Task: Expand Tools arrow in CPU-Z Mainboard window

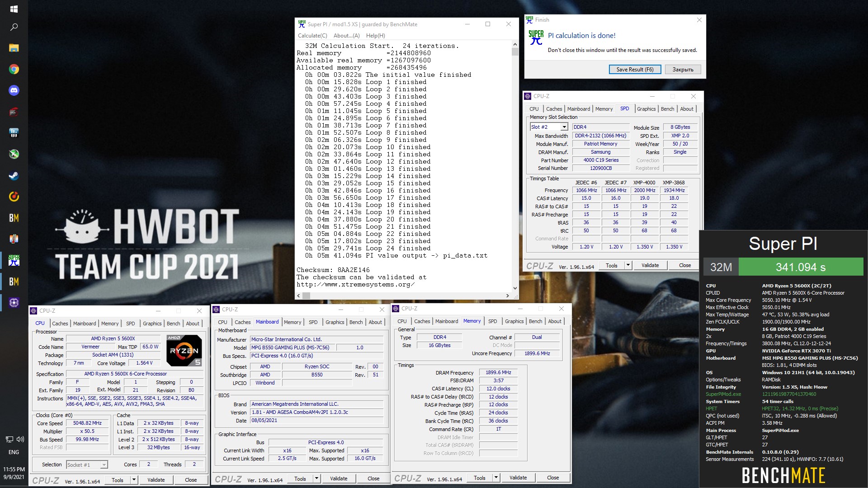Action: (x=316, y=479)
